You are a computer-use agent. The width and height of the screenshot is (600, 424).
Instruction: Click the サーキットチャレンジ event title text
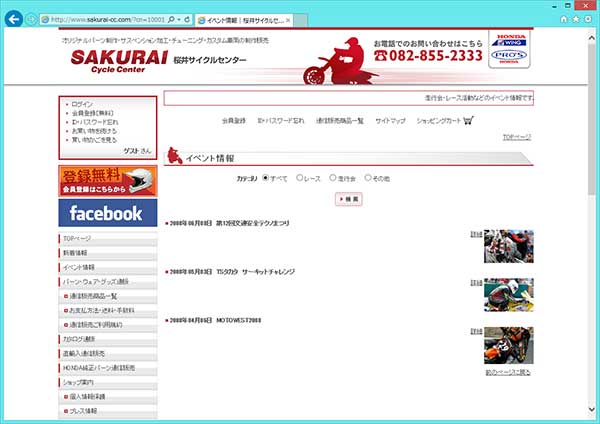(x=256, y=272)
